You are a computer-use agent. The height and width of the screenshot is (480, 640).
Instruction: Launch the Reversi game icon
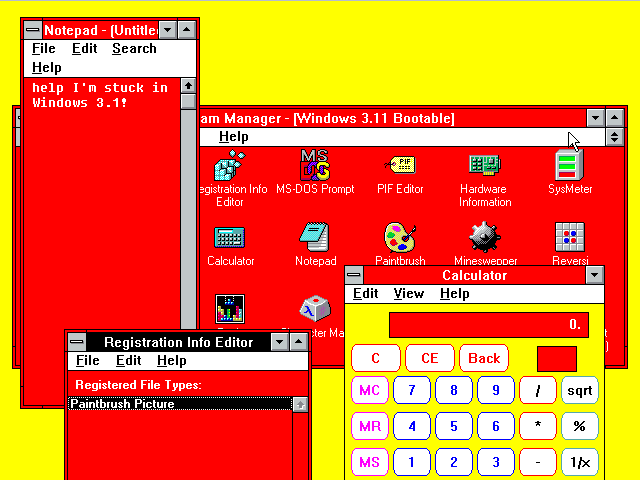click(x=570, y=238)
